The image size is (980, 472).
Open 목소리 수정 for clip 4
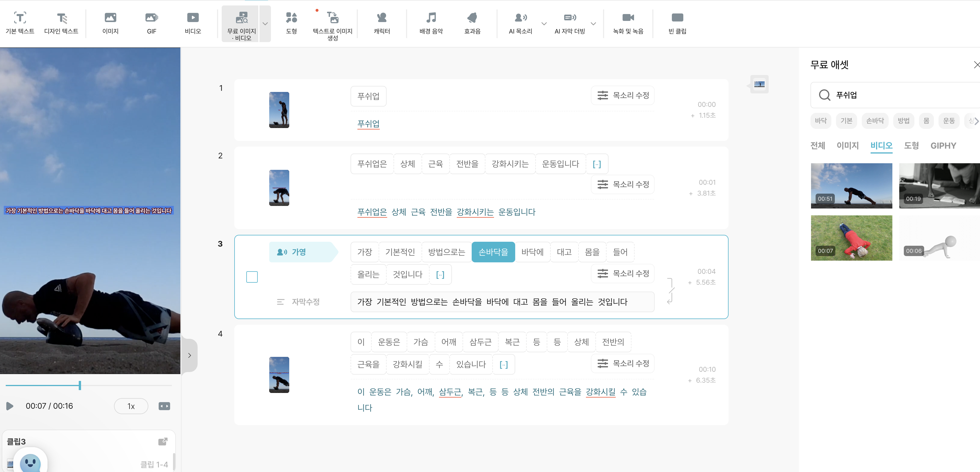pyautogui.click(x=622, y=363)
